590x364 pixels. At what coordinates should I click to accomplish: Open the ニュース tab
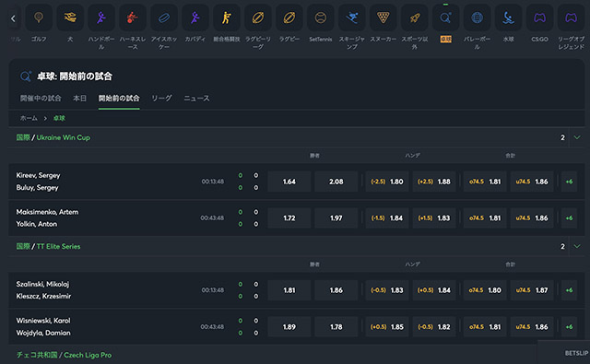point(196,99)
